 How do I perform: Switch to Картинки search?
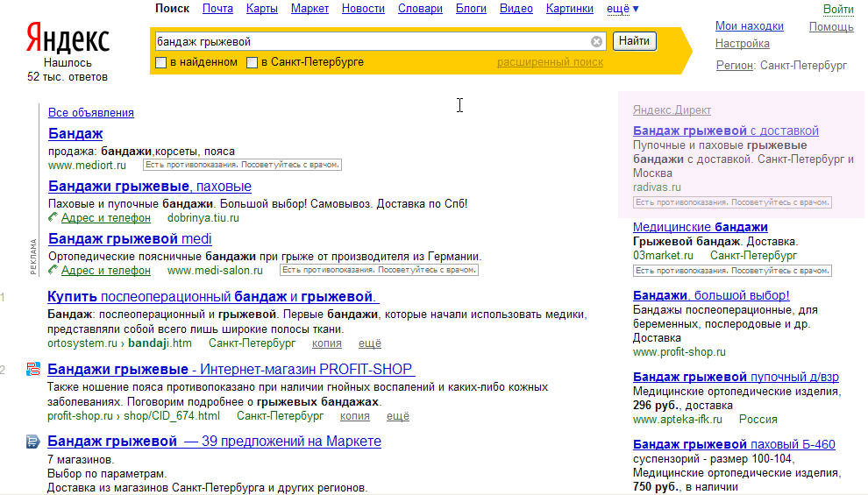pyautogui.click(x=570, y=9)
